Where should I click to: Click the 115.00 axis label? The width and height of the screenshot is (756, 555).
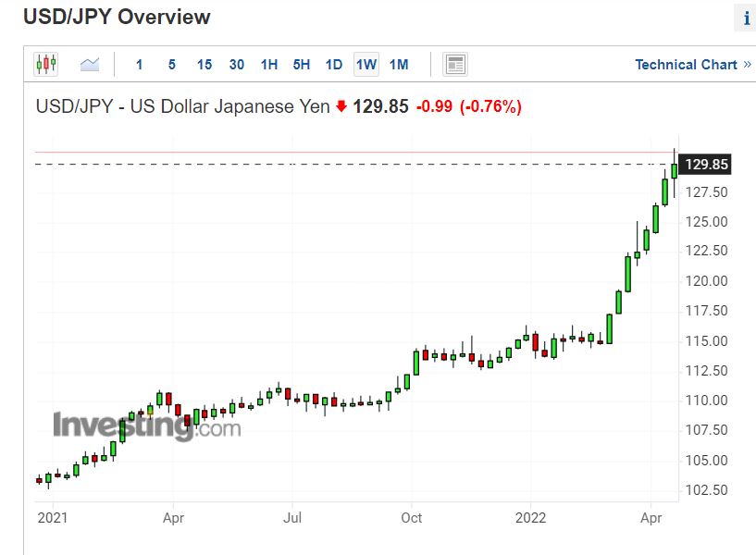pyautogui.click(x=706, y=341)
